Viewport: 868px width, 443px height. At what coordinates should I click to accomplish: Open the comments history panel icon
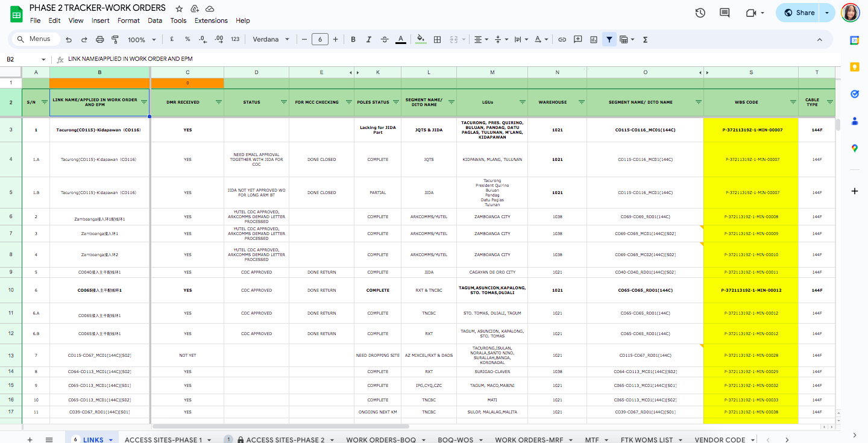click(x=725, y=13)
